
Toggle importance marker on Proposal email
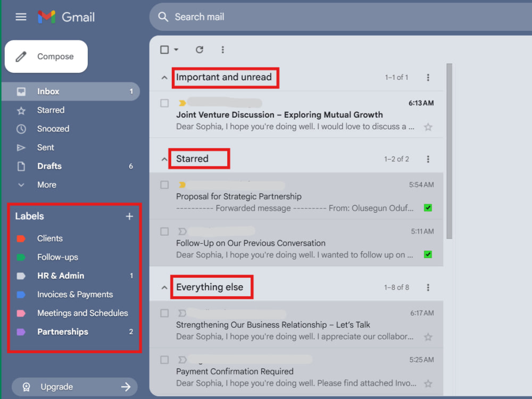(x=182, y=185)
